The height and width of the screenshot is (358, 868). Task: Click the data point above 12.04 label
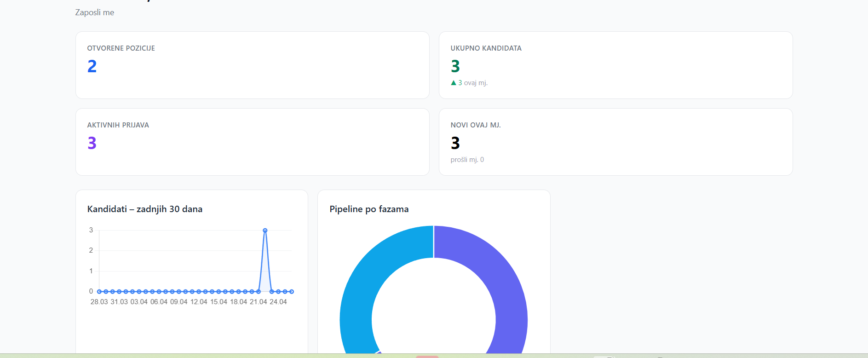click(x=199, y=291)
